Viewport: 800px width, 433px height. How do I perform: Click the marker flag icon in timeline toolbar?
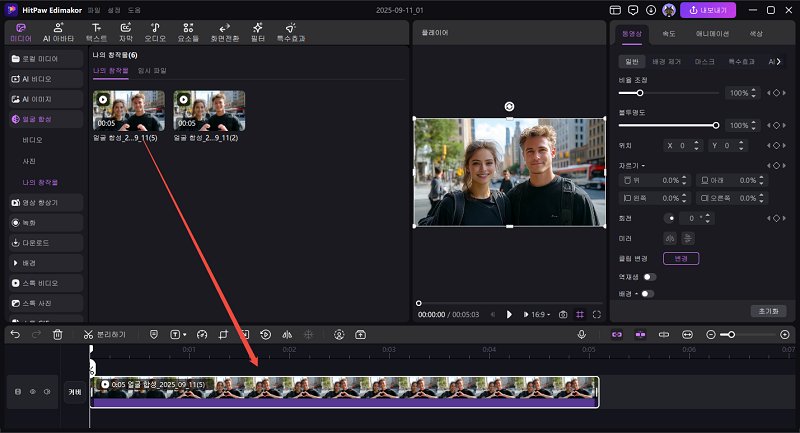[154, 335]
